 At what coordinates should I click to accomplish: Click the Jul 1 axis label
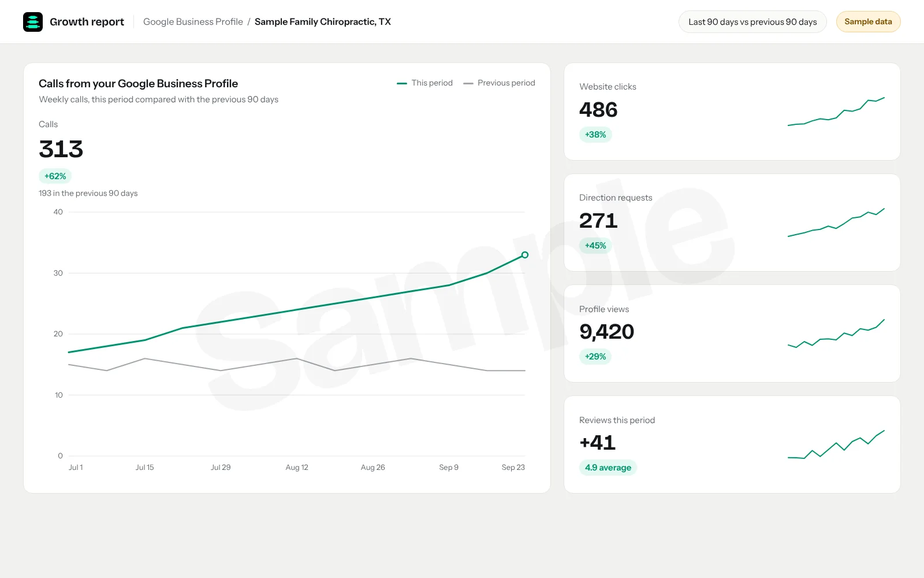(x=76, y=468)
